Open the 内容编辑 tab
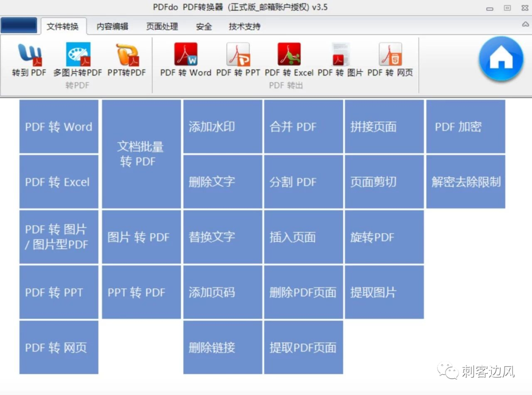 pos(112,27)
